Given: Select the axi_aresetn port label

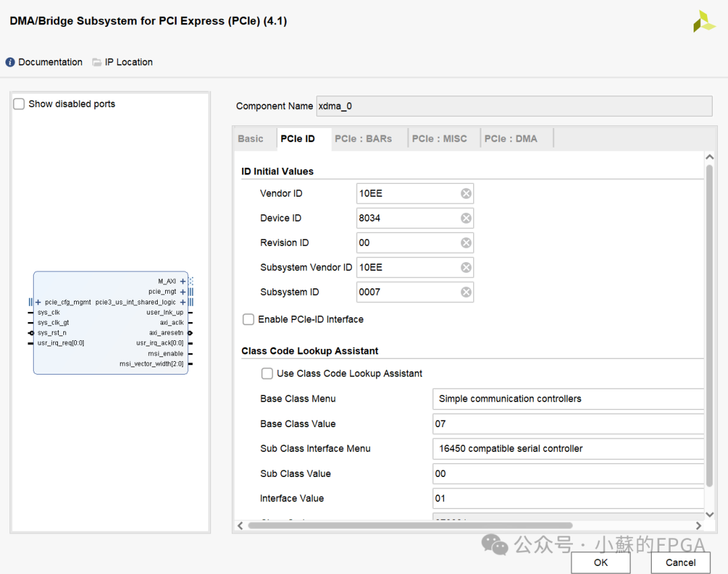Looking at the screenshot, I should [x=166, y=333].
